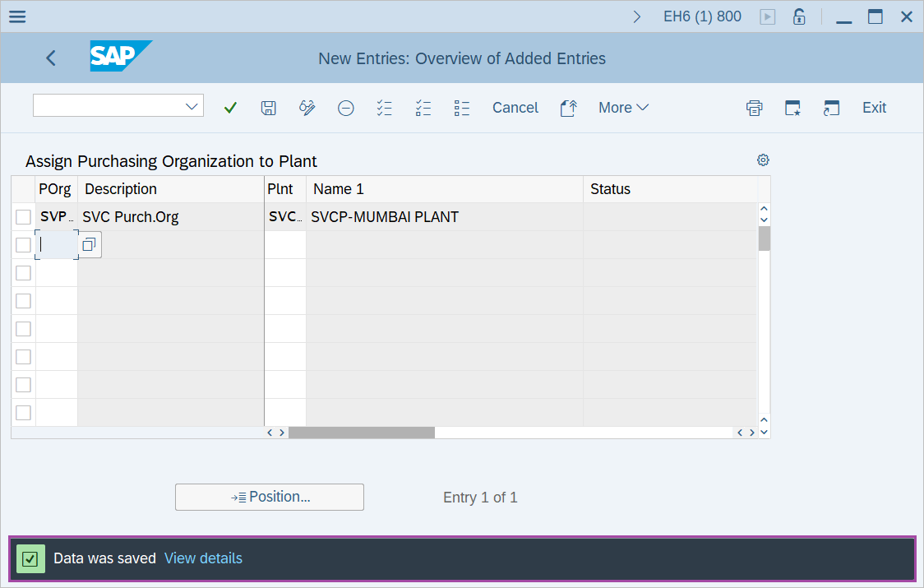The image size is (924, 588).
Task: Click the change/edit pencil icon
Action: click(x=307, y=107)
